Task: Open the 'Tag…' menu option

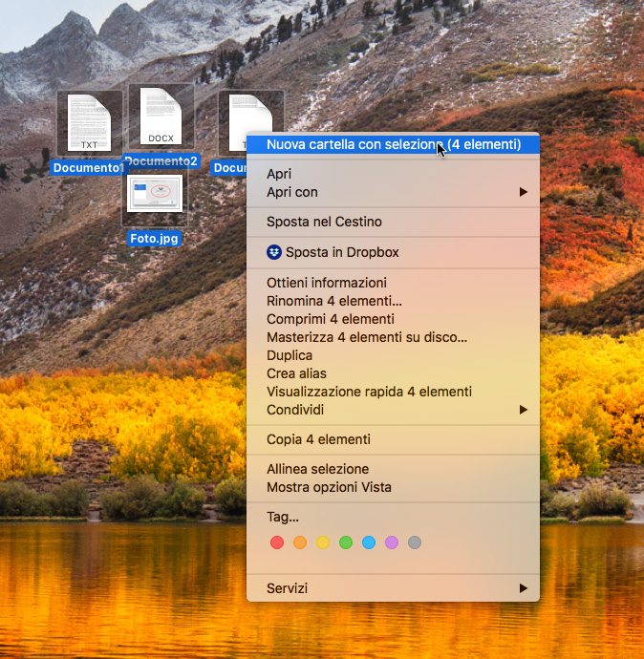Action: (x=282, y=517)
